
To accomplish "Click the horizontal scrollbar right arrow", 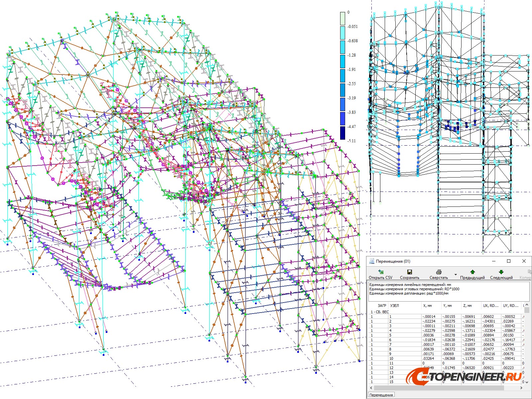I will click(521, 387).
